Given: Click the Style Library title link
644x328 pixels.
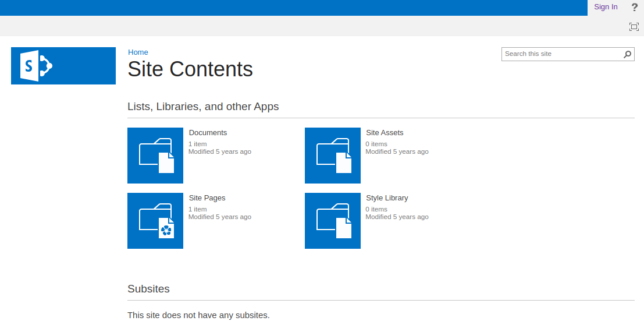Looking at the screenshot, I should coord(387,198).
